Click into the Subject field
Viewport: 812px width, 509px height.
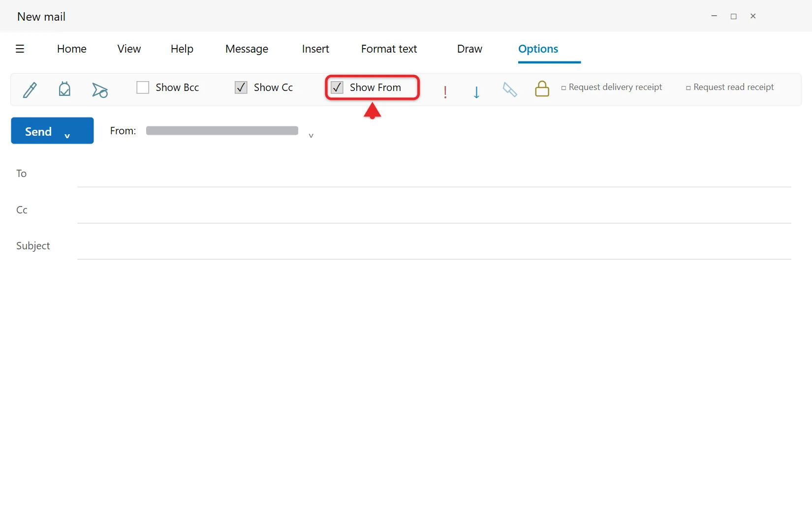tap(434, 246)
